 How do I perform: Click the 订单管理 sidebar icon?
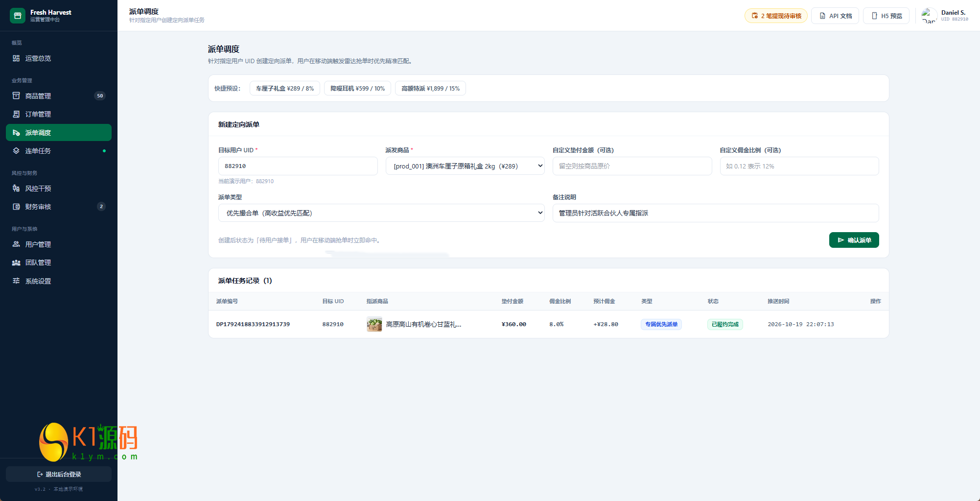pos(16,114)
